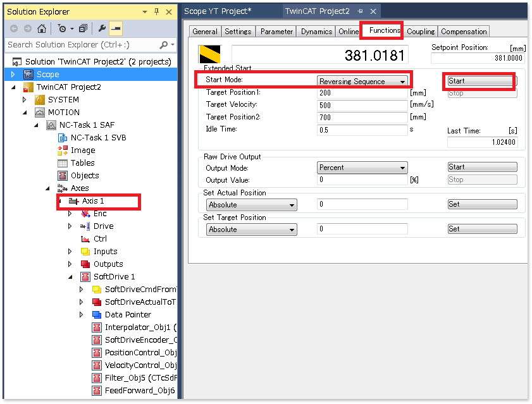Select the Data Pointer blue icon
The image size is (532, 404).
pyautogui.click(x=97, y=315)
